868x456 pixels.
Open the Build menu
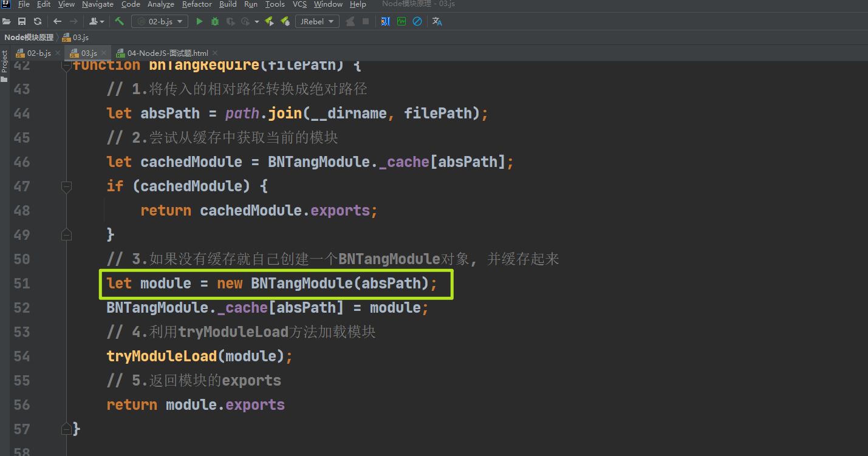[228, 4]
